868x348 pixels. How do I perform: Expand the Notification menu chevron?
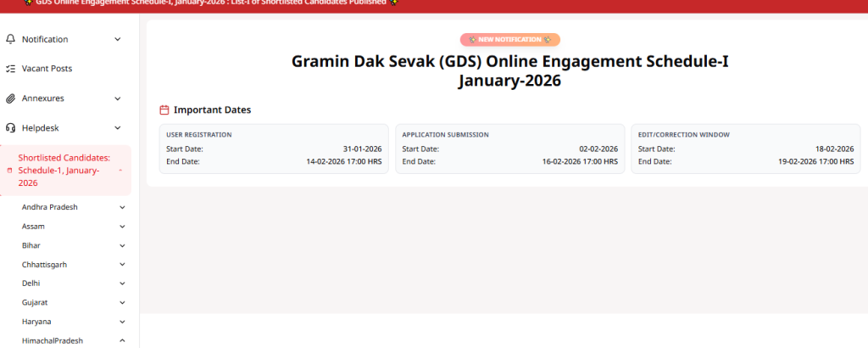click(x=118, y=39)
